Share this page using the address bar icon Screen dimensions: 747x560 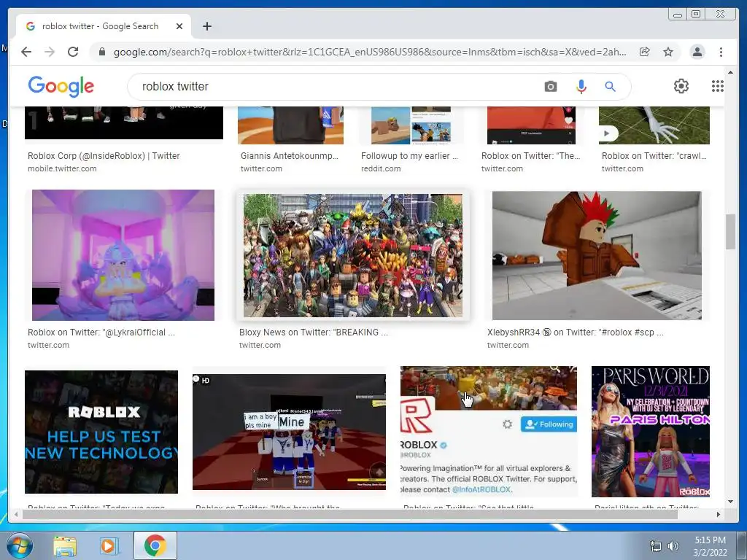click(645, 52)
